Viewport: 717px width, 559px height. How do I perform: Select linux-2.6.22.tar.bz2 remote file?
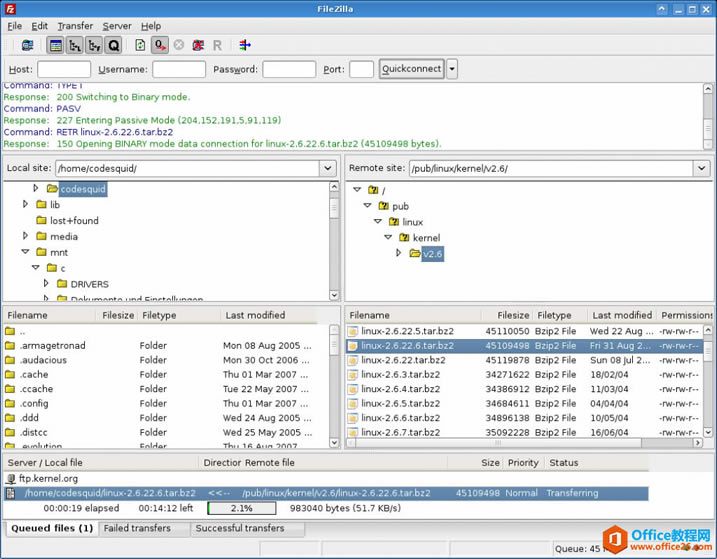(524, 360)
